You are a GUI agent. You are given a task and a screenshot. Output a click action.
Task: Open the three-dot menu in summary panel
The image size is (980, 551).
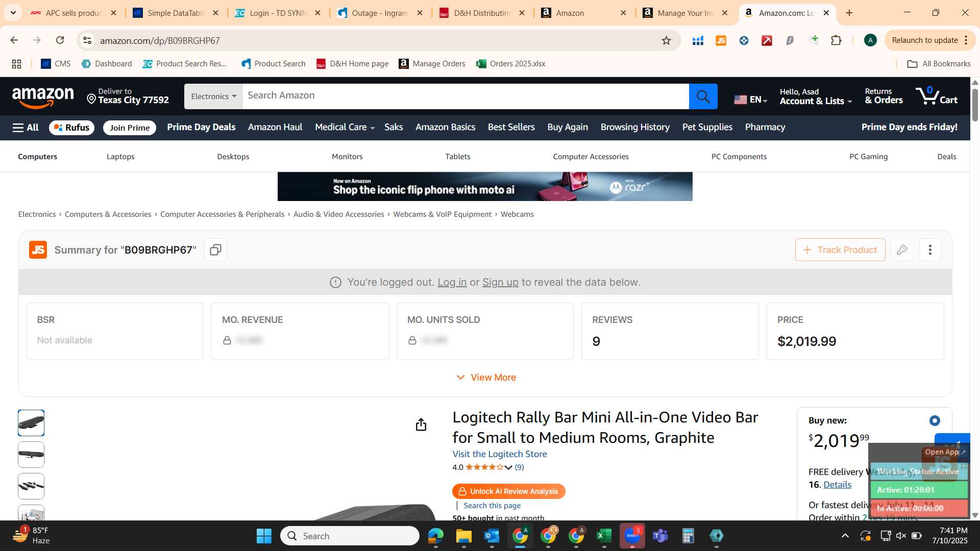point(930,250)
